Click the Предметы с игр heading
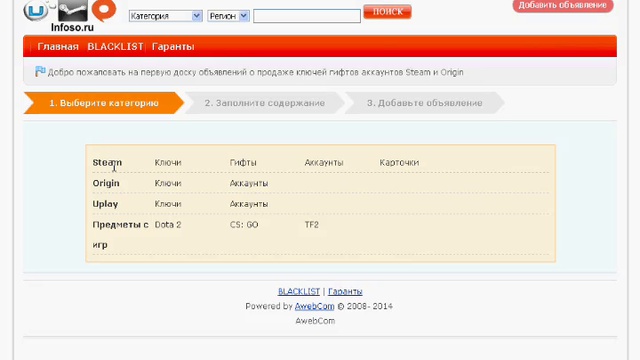 (120, 235)
